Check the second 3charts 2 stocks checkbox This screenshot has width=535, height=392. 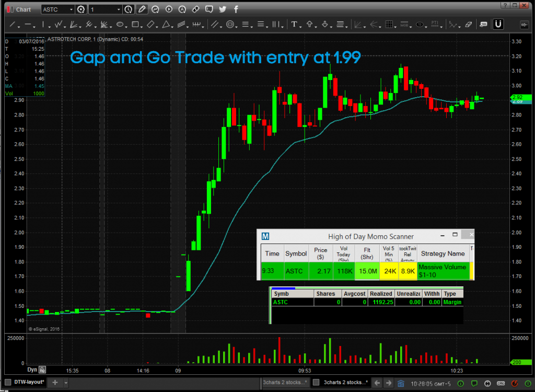(x=316, y=383)
